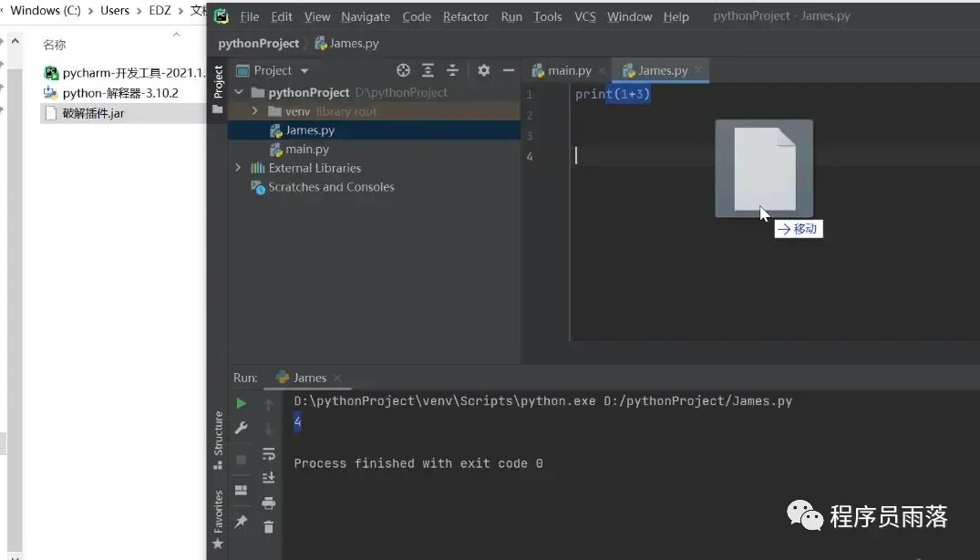Click the Explorer left pane scrollbar up arrow
Viewport: 980px width, 560px height.
point(15,41)
